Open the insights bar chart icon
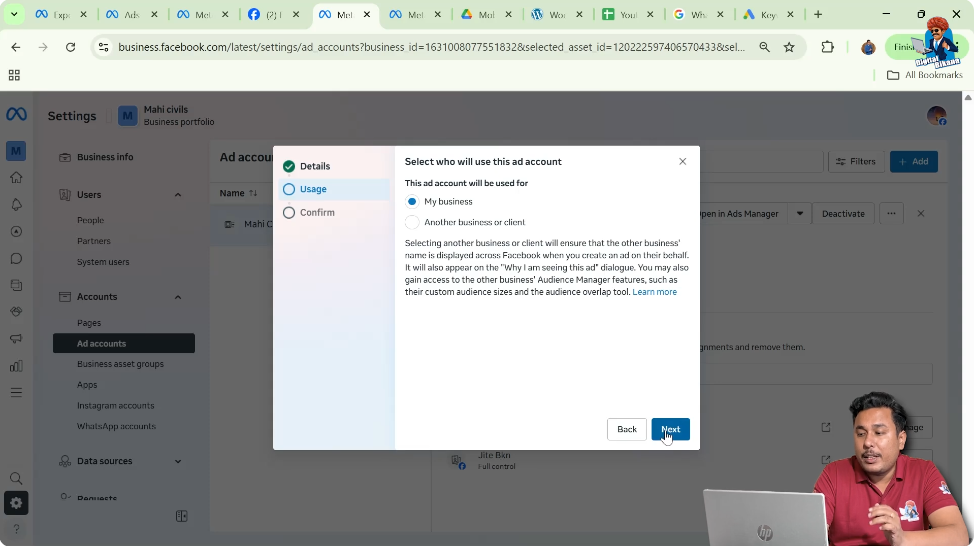The width and height of the screenshot is (976, 546). (16, 365)
